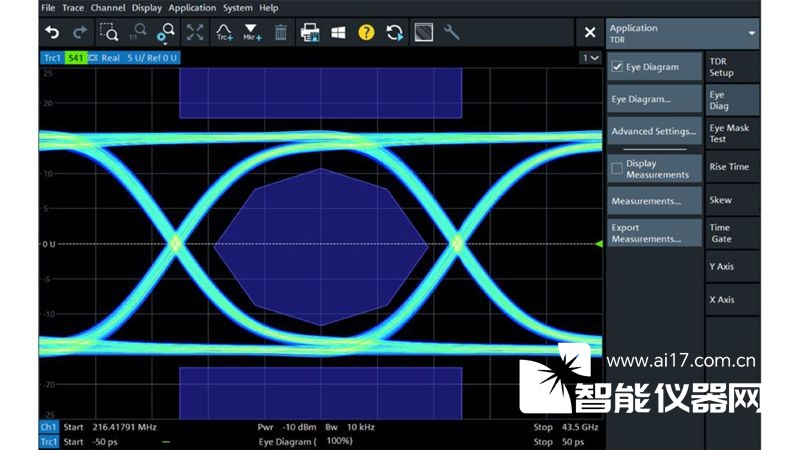The width and height of the screenshot is (800, 450).
Task: Open the Channel menu
Action: click(108, 8)
